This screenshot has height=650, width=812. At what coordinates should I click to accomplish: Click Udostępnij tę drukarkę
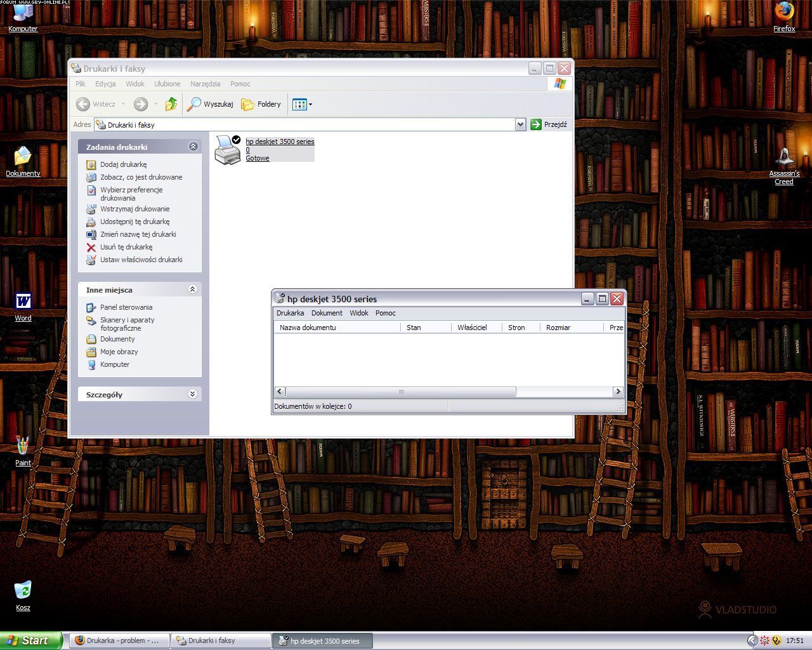pyautogui.click(x=134, y=222)
